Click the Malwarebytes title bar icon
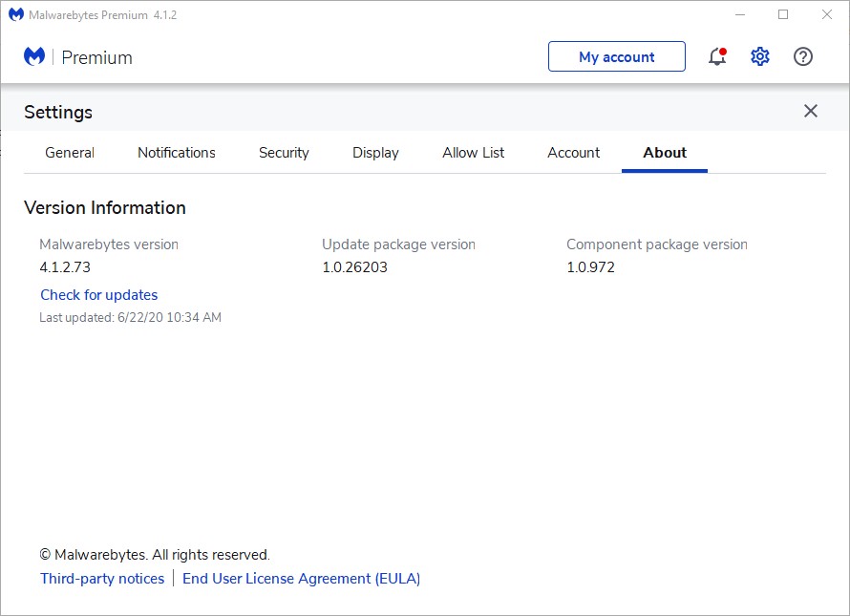Image resolution: width=850 pixels, height=616 pixels. (15, 15)
